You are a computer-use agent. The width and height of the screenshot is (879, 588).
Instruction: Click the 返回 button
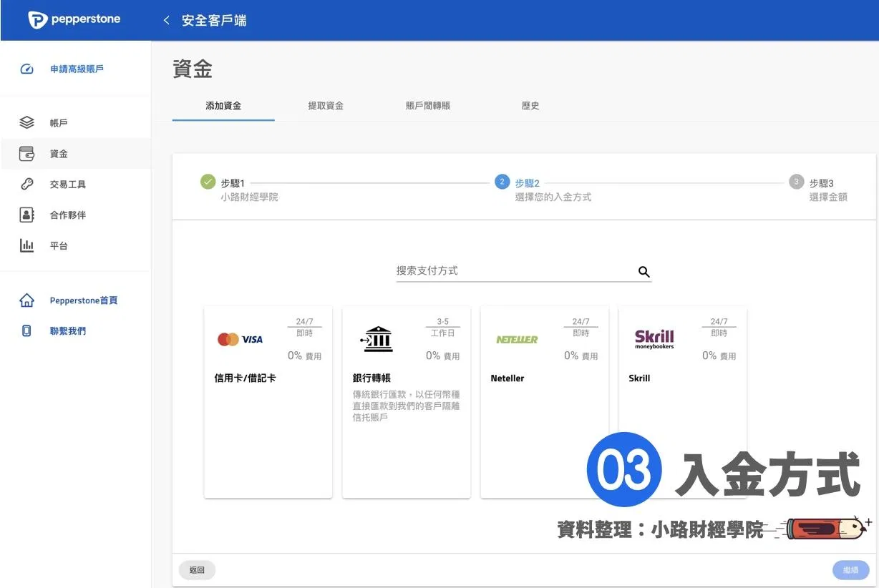coord(197,570)
